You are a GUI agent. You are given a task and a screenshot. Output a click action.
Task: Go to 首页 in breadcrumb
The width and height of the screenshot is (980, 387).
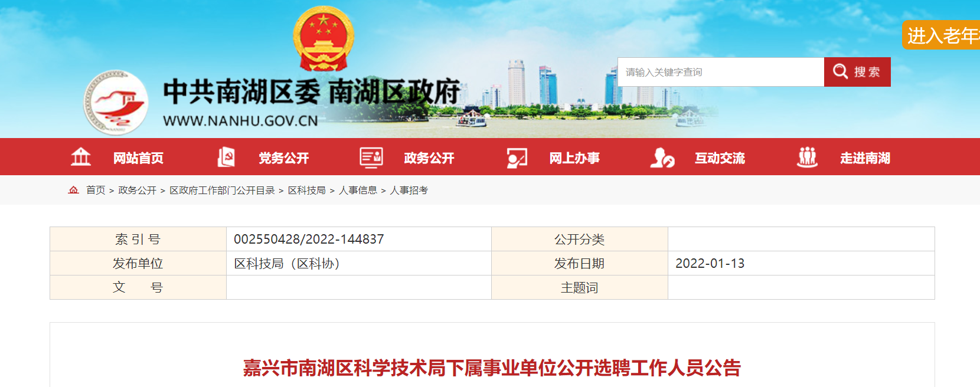pyautogui.click(x=96, y=190)
